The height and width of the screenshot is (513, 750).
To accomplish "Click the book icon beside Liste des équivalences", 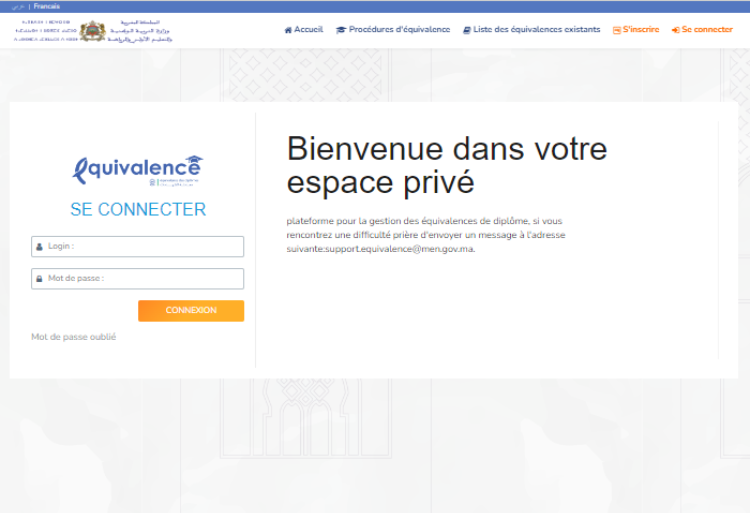I will coord(466,30).
